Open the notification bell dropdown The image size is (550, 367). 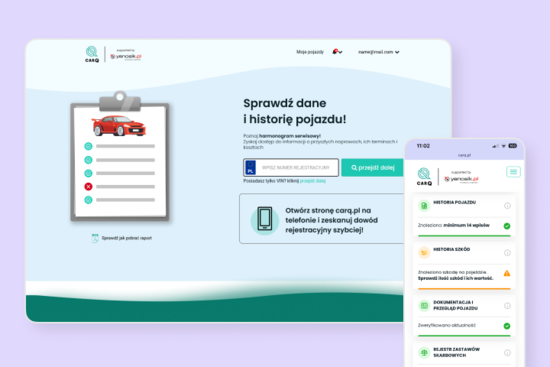[337, 52]
